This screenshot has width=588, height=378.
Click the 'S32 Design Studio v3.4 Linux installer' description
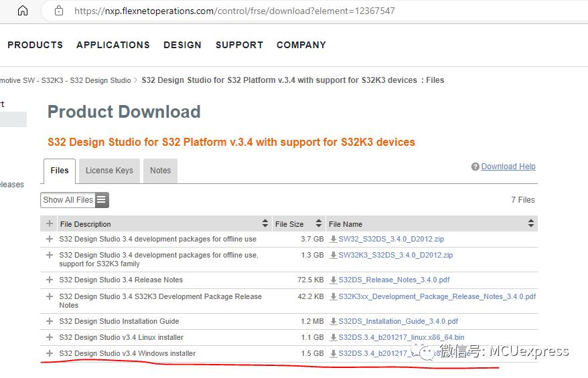click(121, 338)
